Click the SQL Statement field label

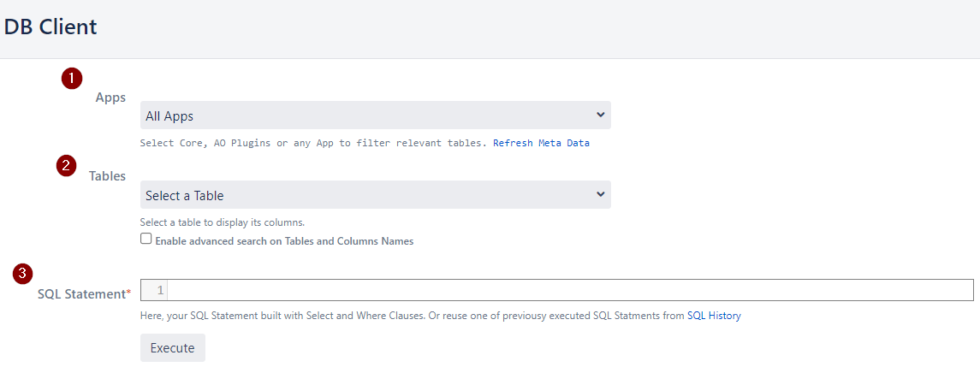pyautogui.click(x=82, y=293)
